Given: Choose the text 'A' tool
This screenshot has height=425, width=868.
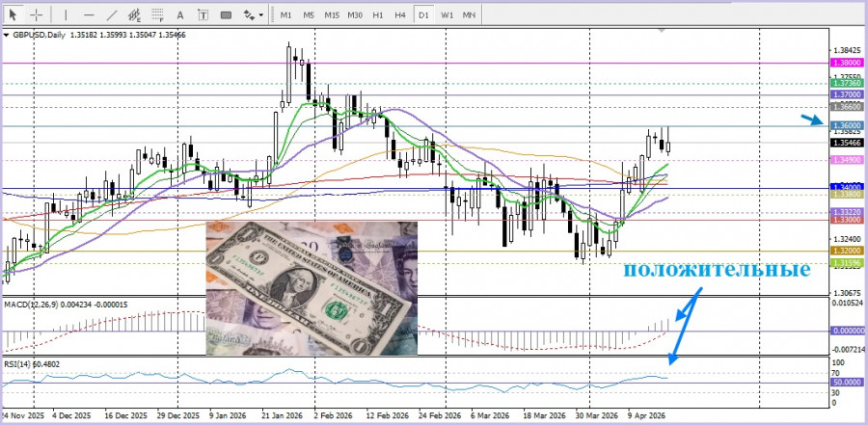Looking at the screenshot, I should click(180, 15).
